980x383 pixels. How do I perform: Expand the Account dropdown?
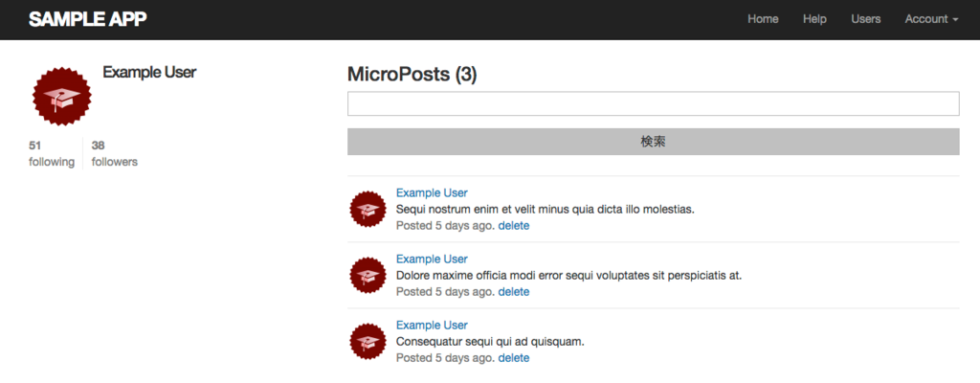coord(931,19)
